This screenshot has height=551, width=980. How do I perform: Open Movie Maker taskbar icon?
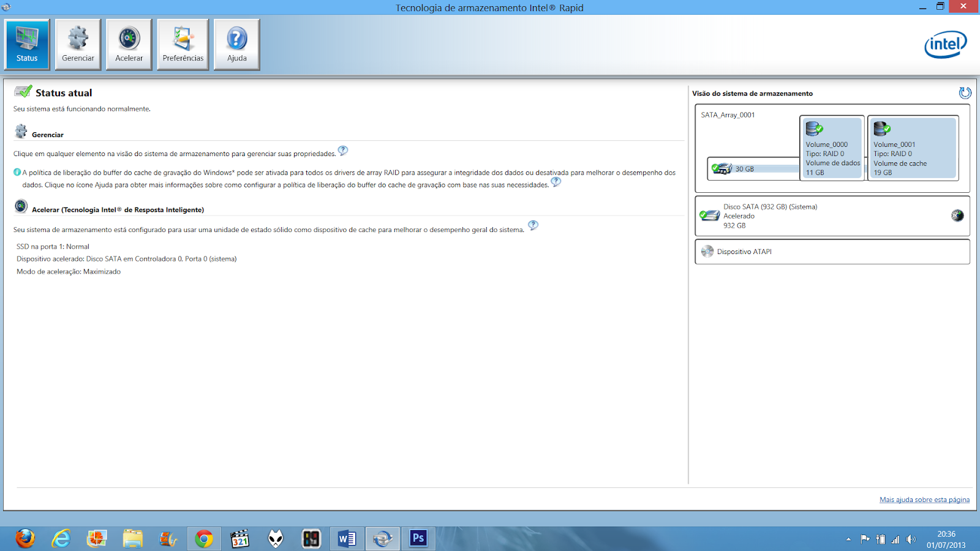coord(168,539)
